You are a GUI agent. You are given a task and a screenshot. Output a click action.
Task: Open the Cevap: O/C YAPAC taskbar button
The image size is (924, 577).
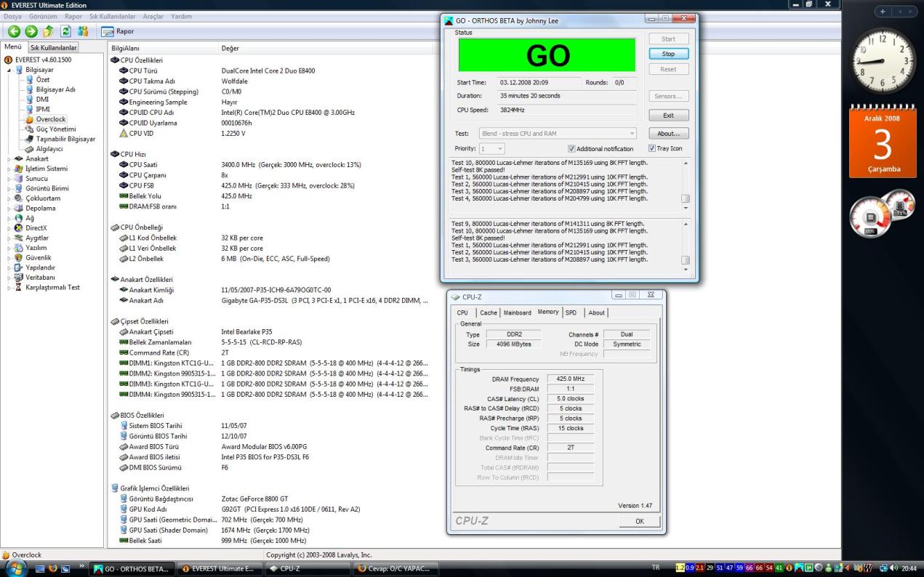395,568
